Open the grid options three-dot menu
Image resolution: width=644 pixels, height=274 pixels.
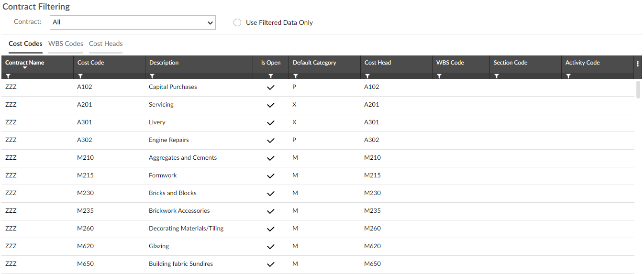638,63
